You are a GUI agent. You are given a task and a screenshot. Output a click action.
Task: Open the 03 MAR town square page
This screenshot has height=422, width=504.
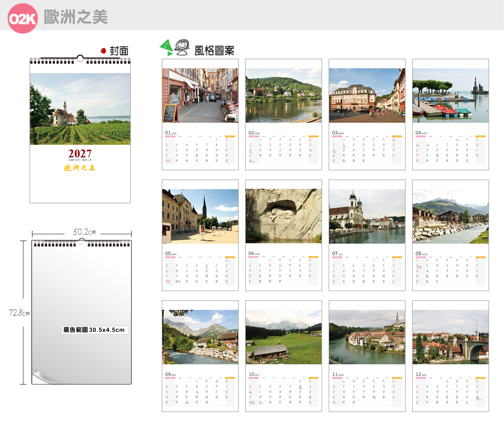click(367, 115)
